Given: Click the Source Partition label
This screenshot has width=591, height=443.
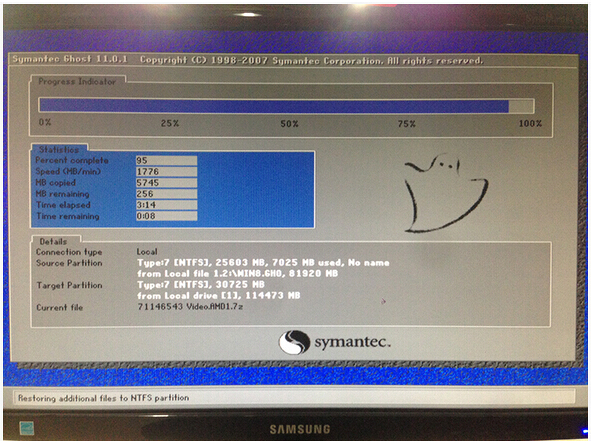Looking at the screenshot, I should (69, 263).
